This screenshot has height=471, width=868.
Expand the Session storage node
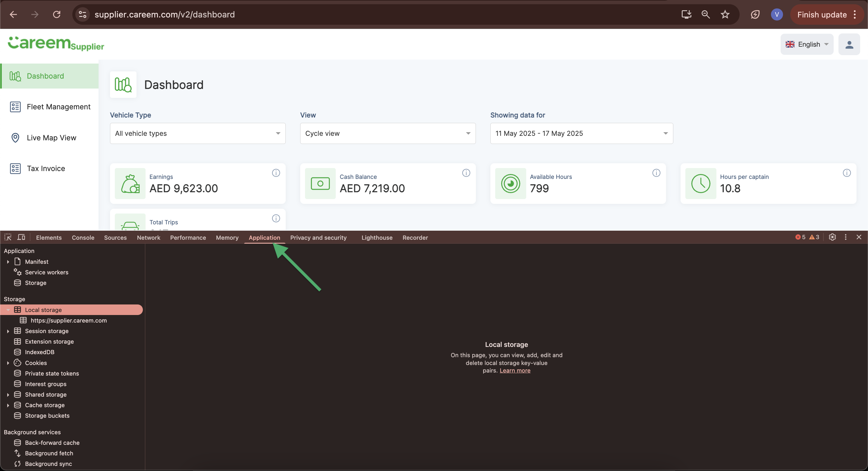(8, 331)
